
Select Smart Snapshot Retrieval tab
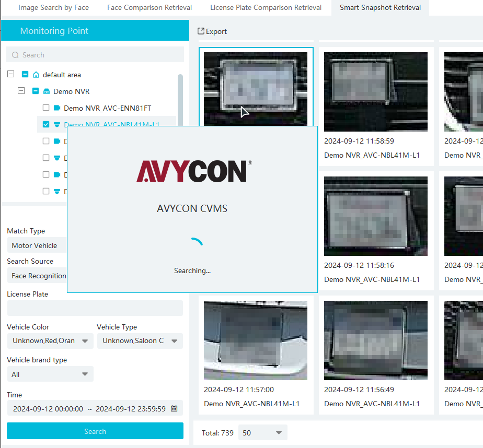(x=380, y=8)
